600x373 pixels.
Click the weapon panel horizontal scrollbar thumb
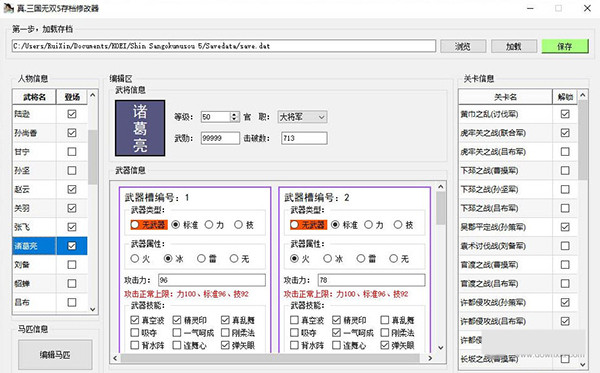pos(270,358)
